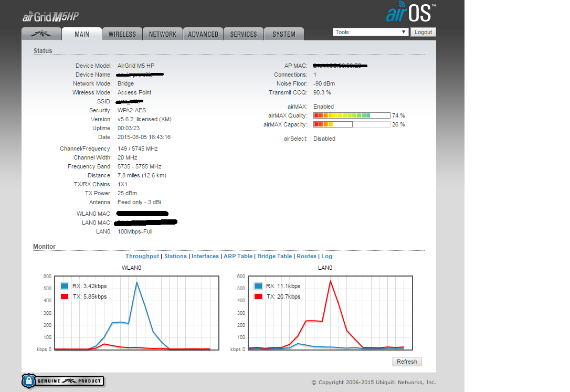Screen dimensions: 570x392
Task: Click the airMAX Capacity progress bar
Action: [x=352, y=124]
